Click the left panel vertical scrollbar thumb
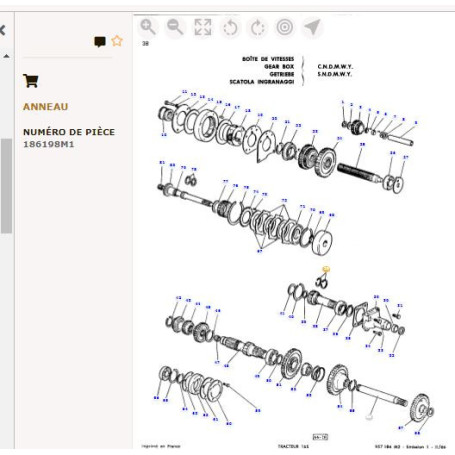 tap(6, 186)
